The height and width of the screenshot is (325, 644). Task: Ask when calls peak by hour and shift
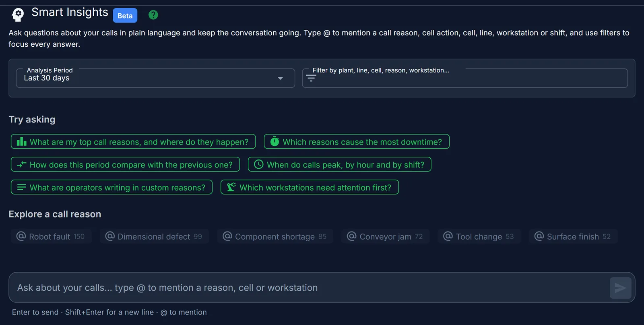(x=340, y=164)
